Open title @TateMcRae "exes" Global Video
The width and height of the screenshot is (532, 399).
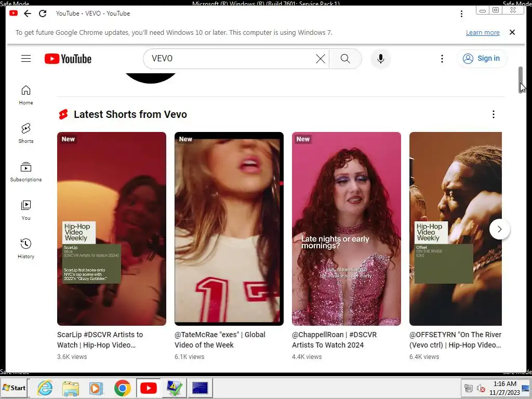(x=220, y=340)
